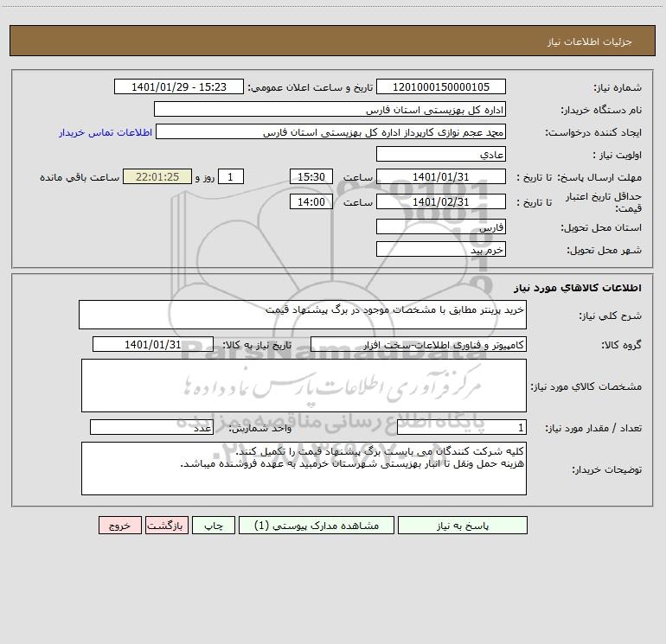The image size is (666, 644).
Task: Click the quantity field showing 1
Action: [462, 427]
